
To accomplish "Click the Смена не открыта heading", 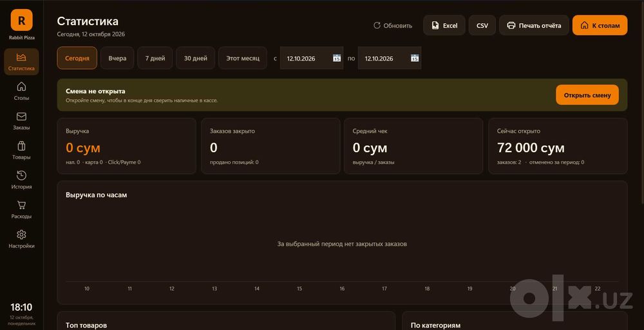I will [95, 92].
